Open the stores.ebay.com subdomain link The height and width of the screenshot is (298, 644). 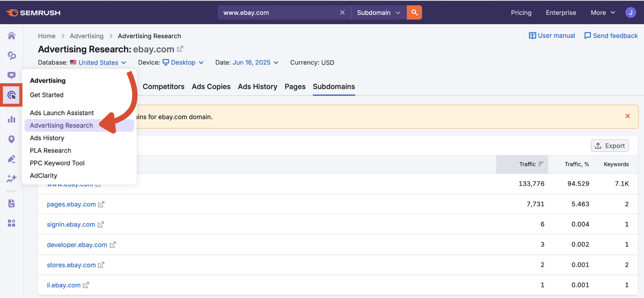[x=71, y=265]
